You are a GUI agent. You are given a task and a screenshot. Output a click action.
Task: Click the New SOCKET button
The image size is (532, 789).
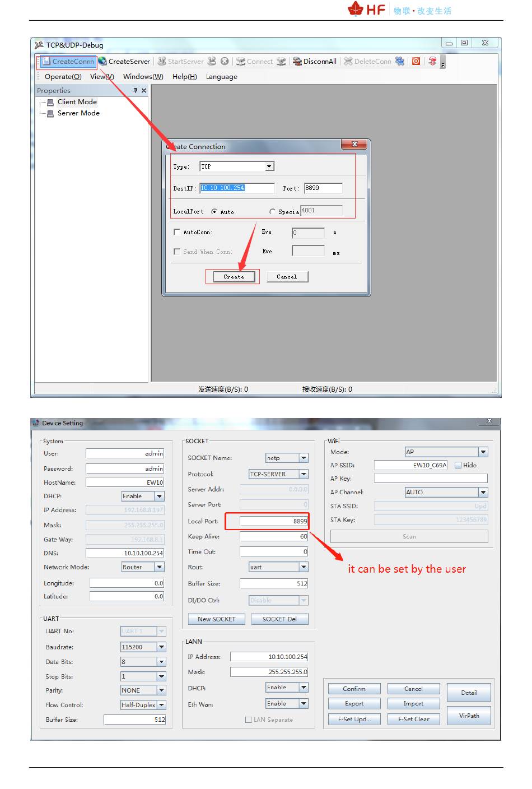(216, 619)
